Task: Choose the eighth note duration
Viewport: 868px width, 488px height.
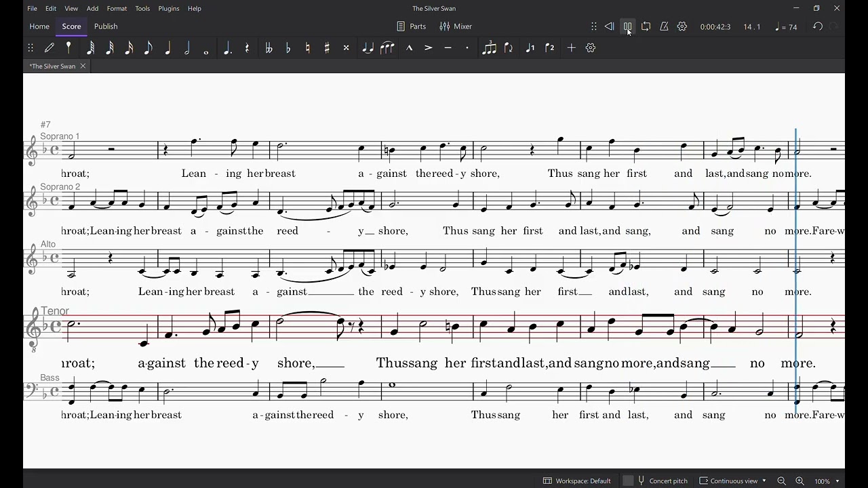Action: (x=148, y=48)
